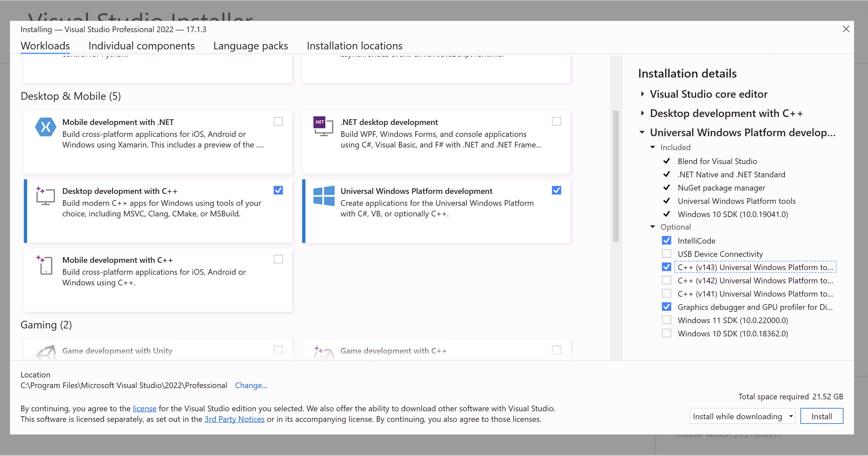Image resolution: width=868 pixels, height=456 pixels.
Task: Click the Blend for Visual Studio item
Action: 717,161
